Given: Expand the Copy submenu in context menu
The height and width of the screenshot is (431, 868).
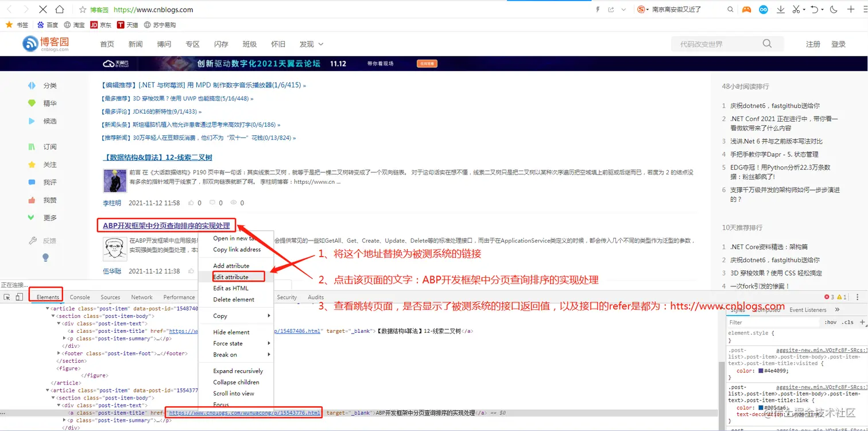Looking at the screenshot, I should pyautogui.click(x=237, y=316).
